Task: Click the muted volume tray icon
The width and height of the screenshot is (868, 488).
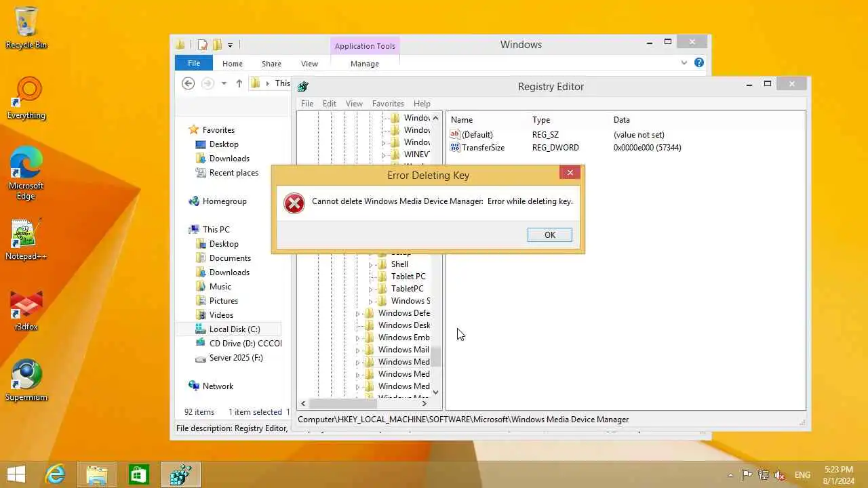Action: pos(780,474)
